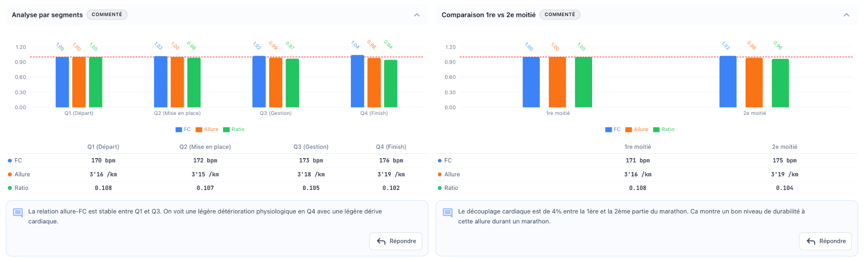868x259 pixels.
Task: Click the blue FC bar for Q1 (Départ)
Action: [x=62, y=82]
